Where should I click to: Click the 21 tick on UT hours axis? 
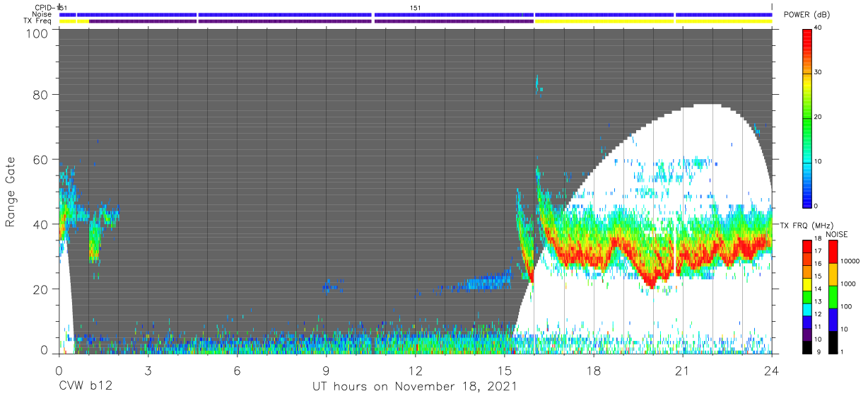[683, 371]
